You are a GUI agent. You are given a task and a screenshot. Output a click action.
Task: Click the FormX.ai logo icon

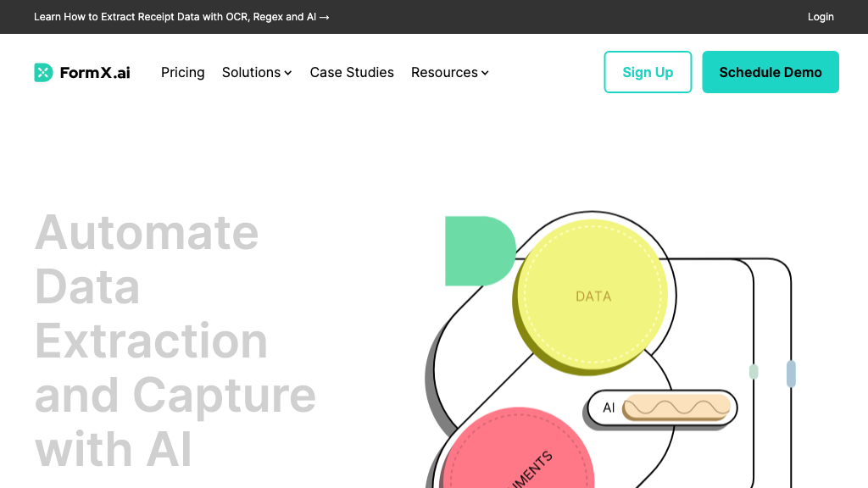(x=43, y=73)
